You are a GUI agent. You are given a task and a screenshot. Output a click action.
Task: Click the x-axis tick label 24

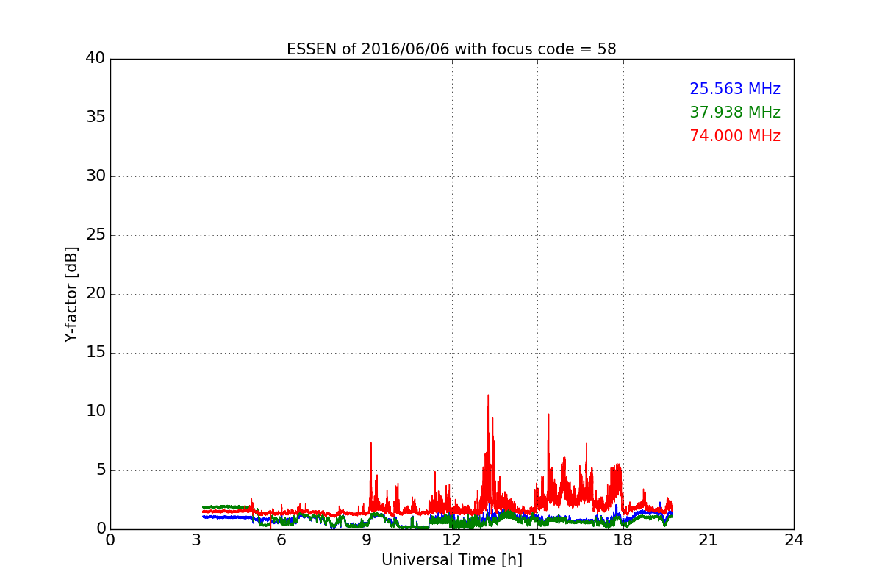[x=794, y=540]
